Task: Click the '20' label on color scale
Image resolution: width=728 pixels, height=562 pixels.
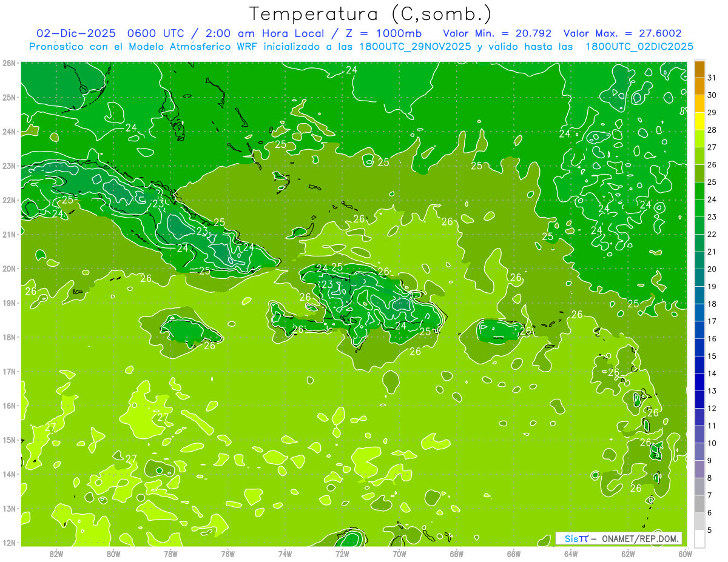Action: tap(712, 269)
